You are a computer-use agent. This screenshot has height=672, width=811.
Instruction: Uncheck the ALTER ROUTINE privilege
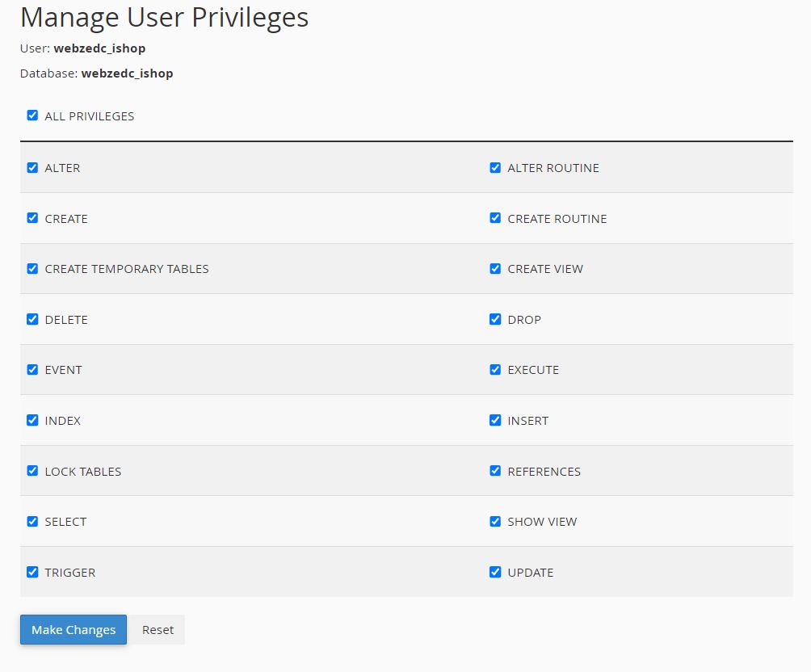click(x=495, y=168)
